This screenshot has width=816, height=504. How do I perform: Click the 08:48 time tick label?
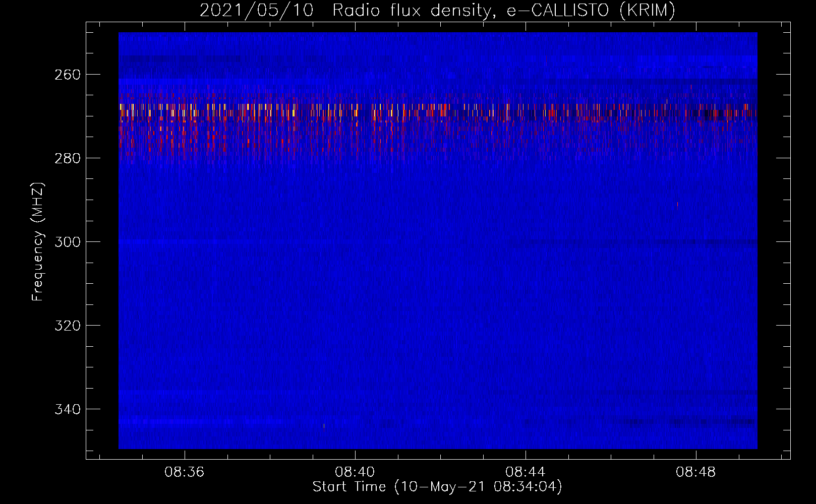click(696, 472)
